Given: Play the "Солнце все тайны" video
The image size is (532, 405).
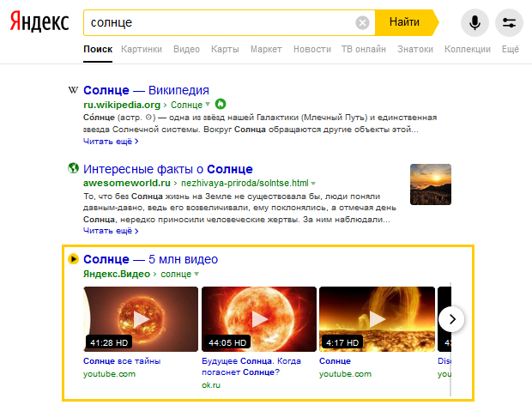Looking at the screenshot, I should (141, 319).
